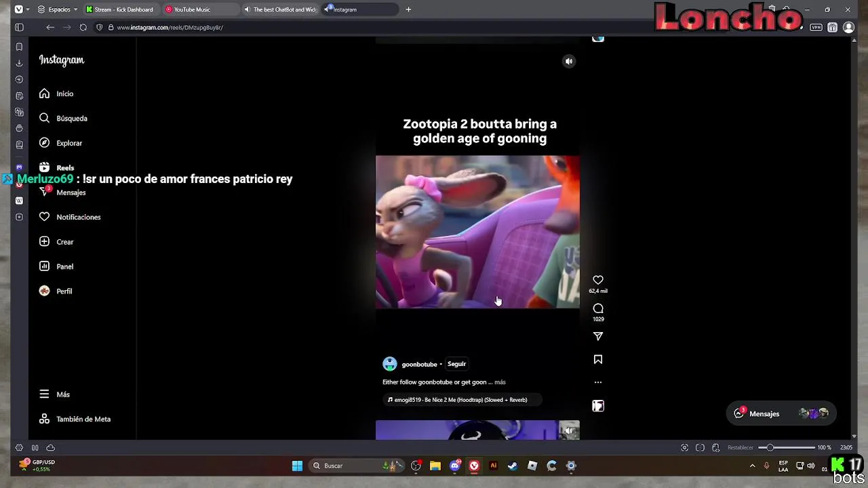Open Vivaldi notes panel

(x=19, y=96)
